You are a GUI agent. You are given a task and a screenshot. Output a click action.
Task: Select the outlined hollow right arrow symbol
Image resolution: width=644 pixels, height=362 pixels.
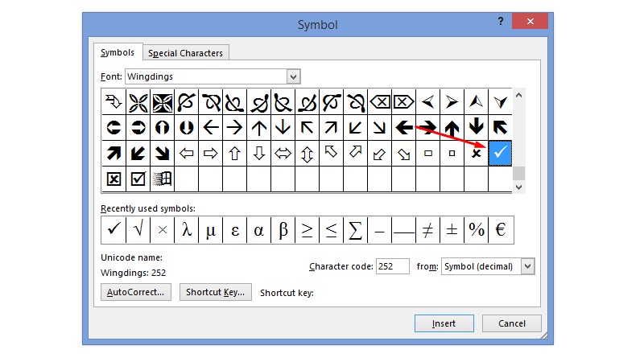[x=211, y=153]
